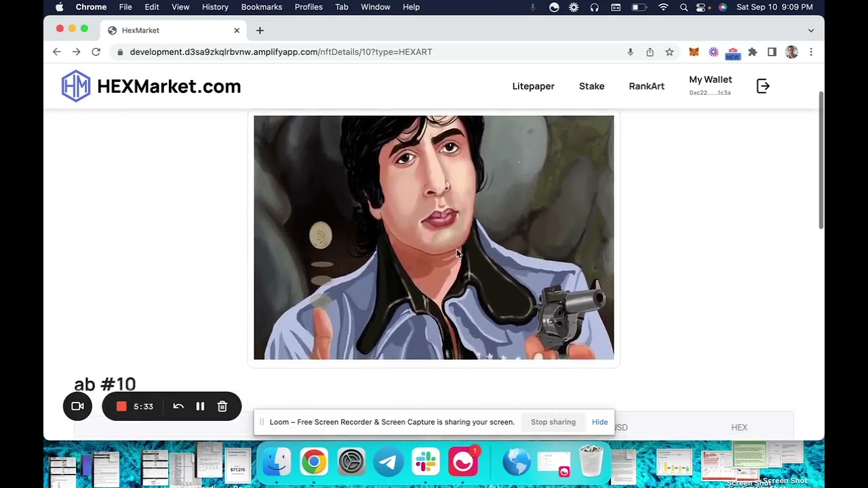Open the extension with NEW badge
The width and height of the screenshot is (868, 488).
(x=732, y=54)
